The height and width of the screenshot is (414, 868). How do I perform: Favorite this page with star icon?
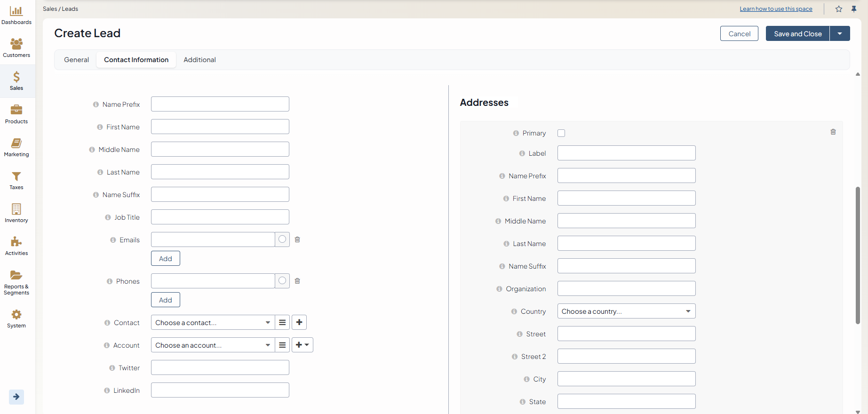coord(839,9)
